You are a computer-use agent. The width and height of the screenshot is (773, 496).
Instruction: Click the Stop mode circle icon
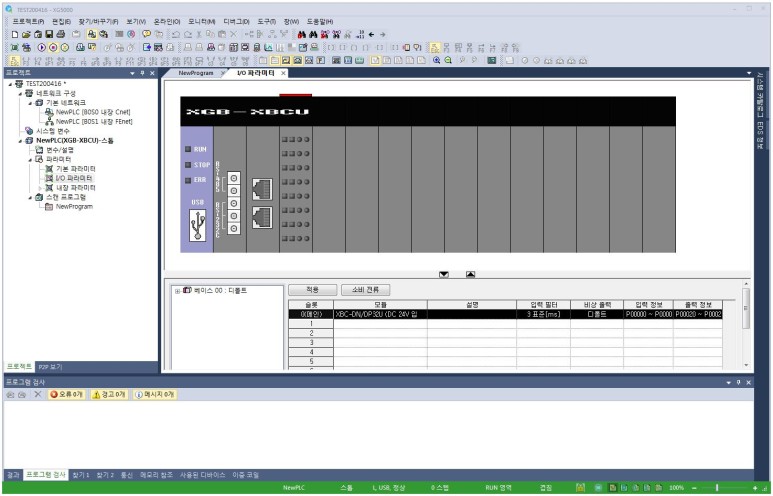point(53,48)
